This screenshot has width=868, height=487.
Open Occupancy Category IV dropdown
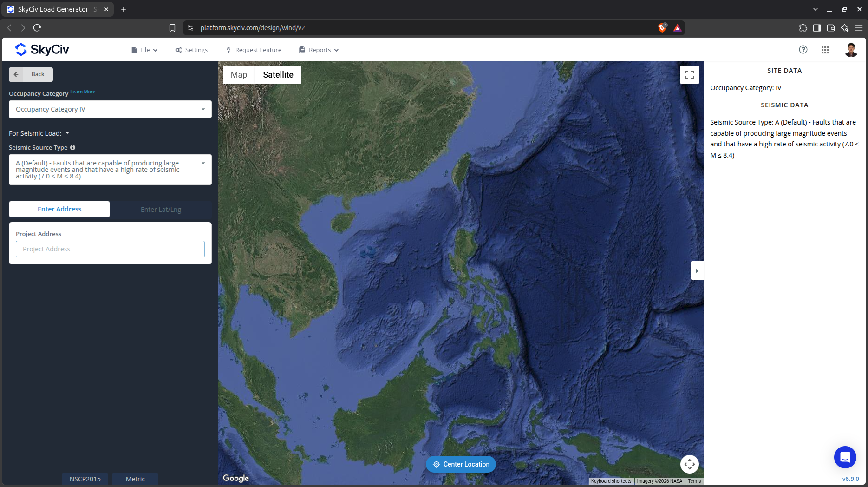click(110, 109)
